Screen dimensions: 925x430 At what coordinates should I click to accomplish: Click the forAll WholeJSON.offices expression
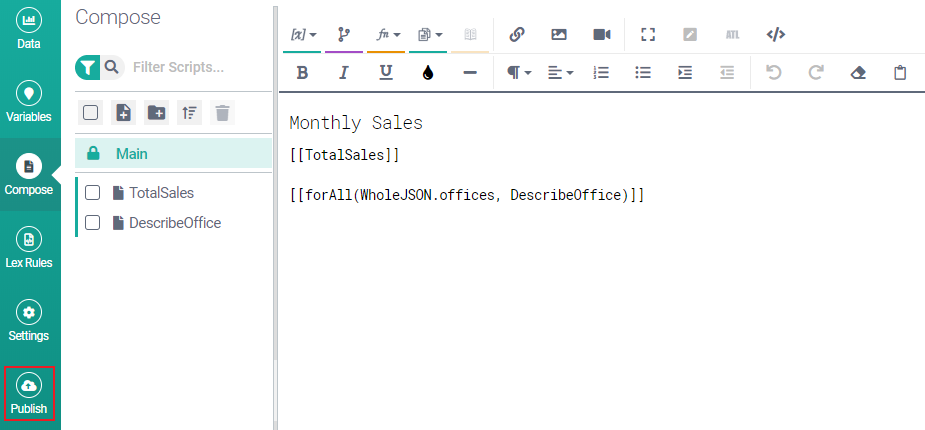point(467,195)
